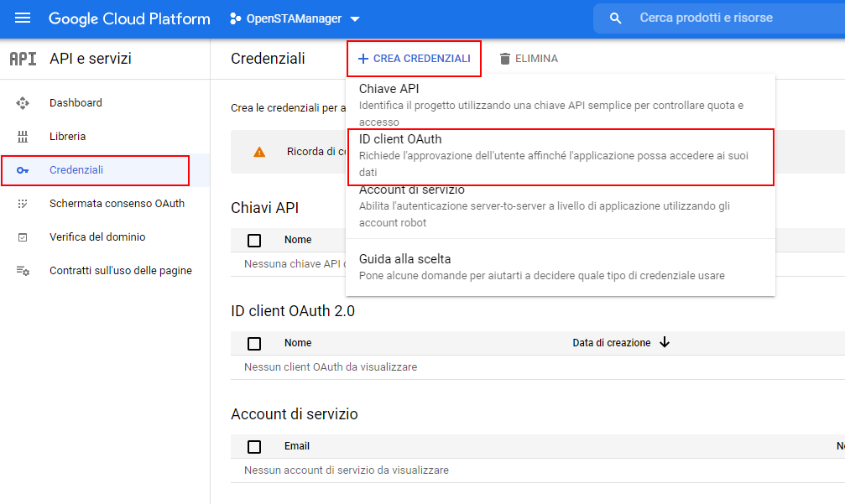Toggle select-all checkbox in Account di servizio table

[254, 446]
